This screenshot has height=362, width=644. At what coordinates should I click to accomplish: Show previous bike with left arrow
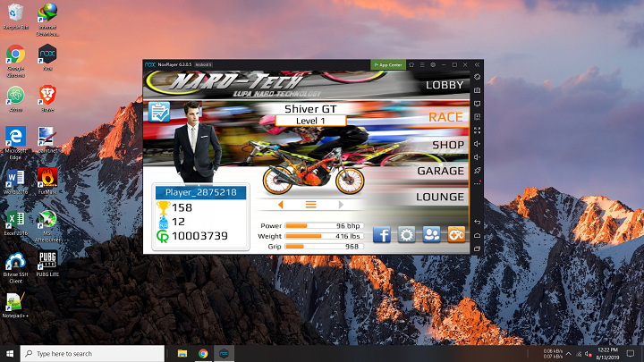[x=281, y=205]
